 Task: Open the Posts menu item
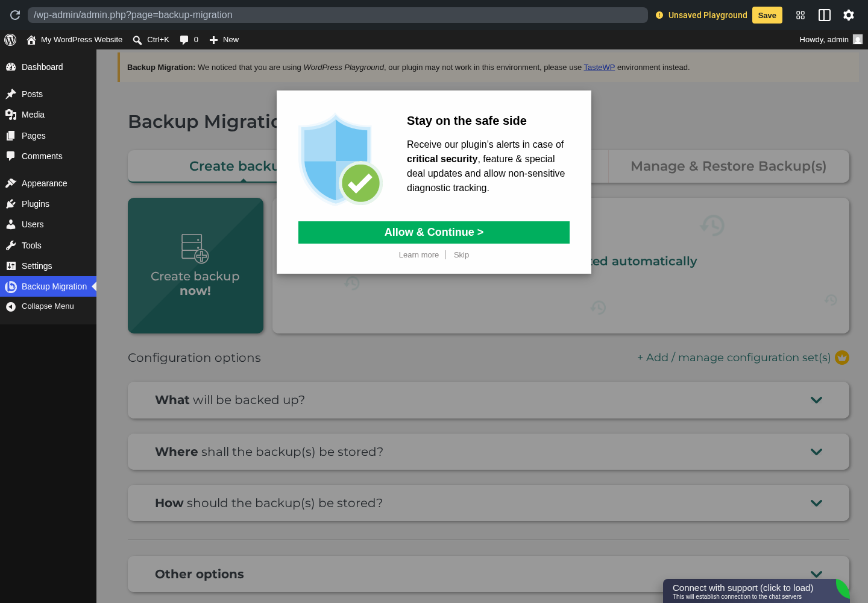48,94
